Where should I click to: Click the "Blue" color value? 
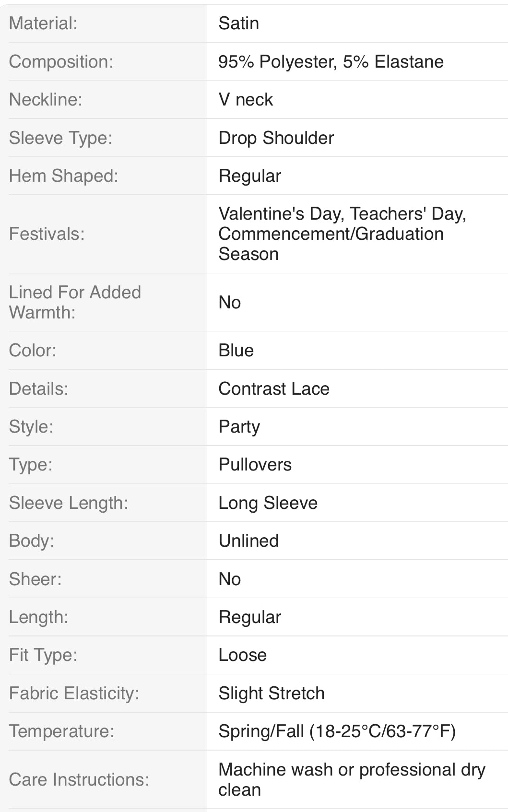click(236, 351)
